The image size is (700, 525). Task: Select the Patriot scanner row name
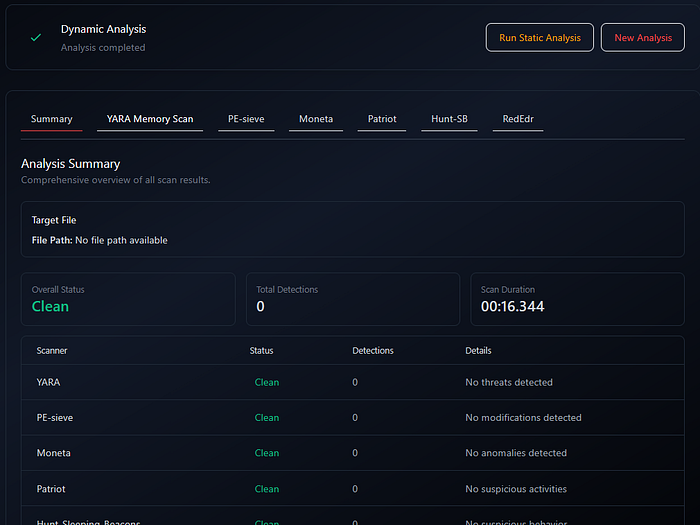[x=51, y=489]
